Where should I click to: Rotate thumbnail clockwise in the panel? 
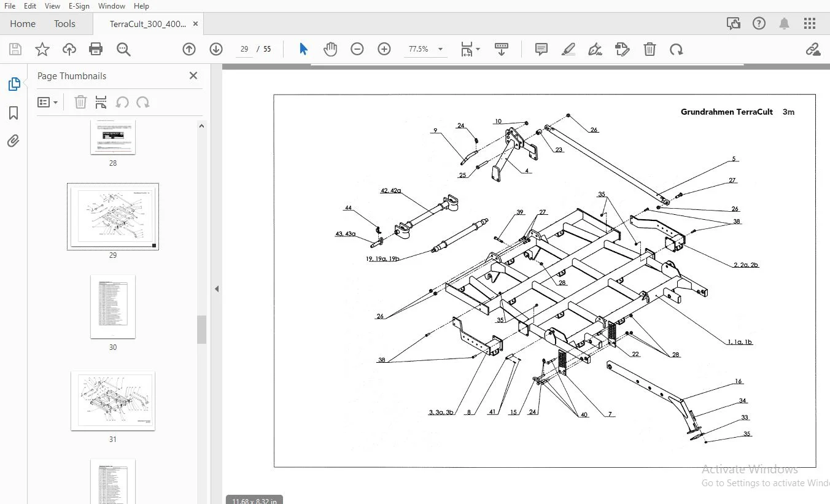(x=143, y=102)
